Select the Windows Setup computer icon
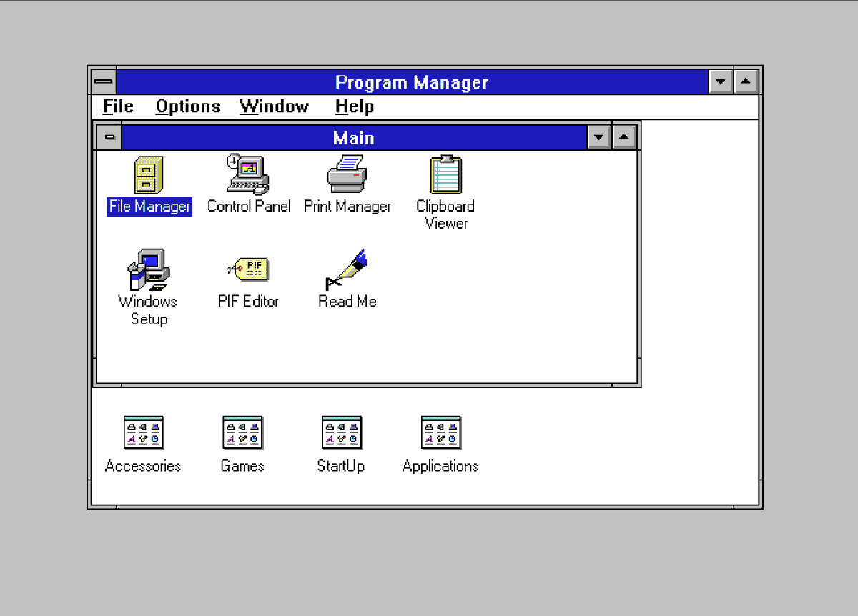This screenshot has height=616, width=858. pos(149,269)
